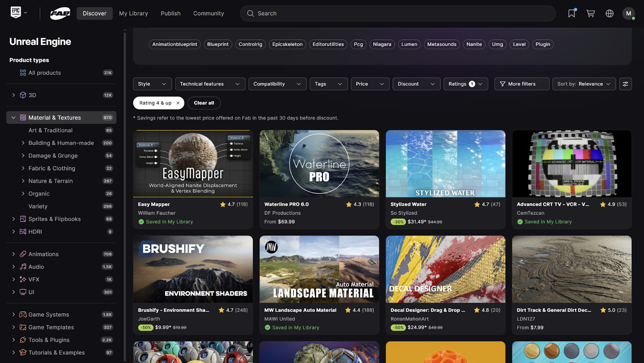The width and height of the screenshot is (644, 363).
Task: Expand the Damage & Grunge subcategory
Action: (23, 156)
